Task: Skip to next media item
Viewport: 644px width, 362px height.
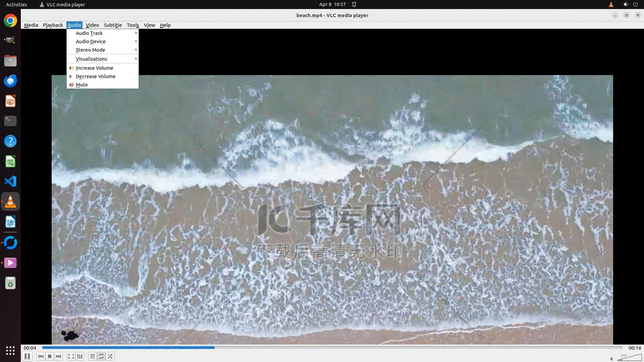Action: (58, 356)
